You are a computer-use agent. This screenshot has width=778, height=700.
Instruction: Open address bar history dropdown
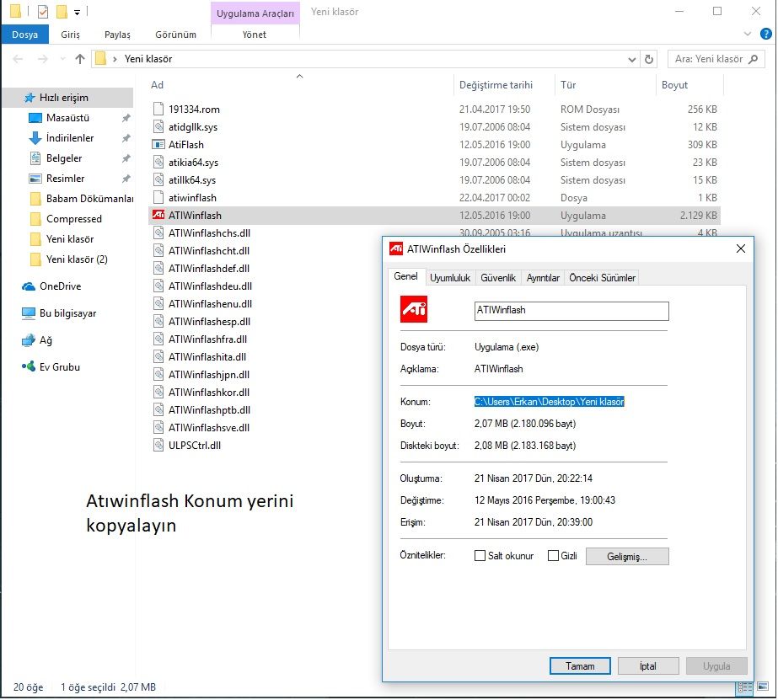pos(631,60)
